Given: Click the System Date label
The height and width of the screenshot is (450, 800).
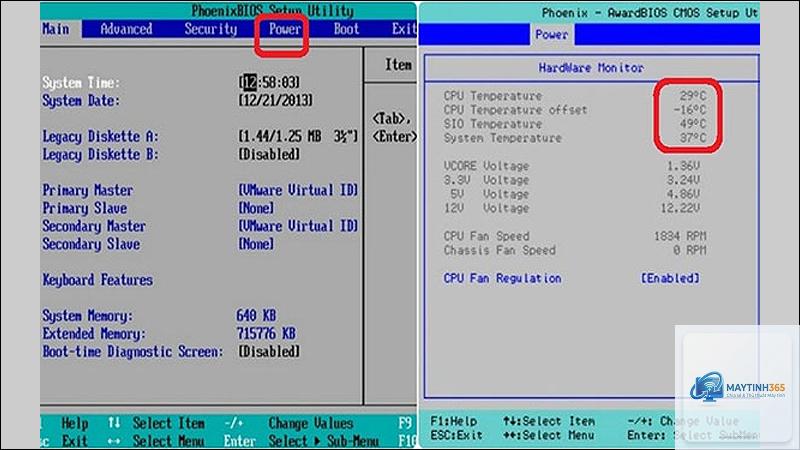Looking at the screenshot, I should pos(81,101).
